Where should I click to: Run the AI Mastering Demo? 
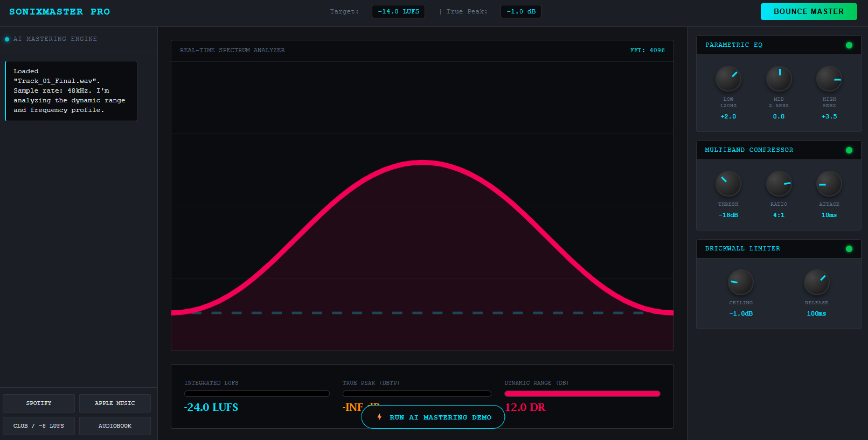tap(433, 417)
